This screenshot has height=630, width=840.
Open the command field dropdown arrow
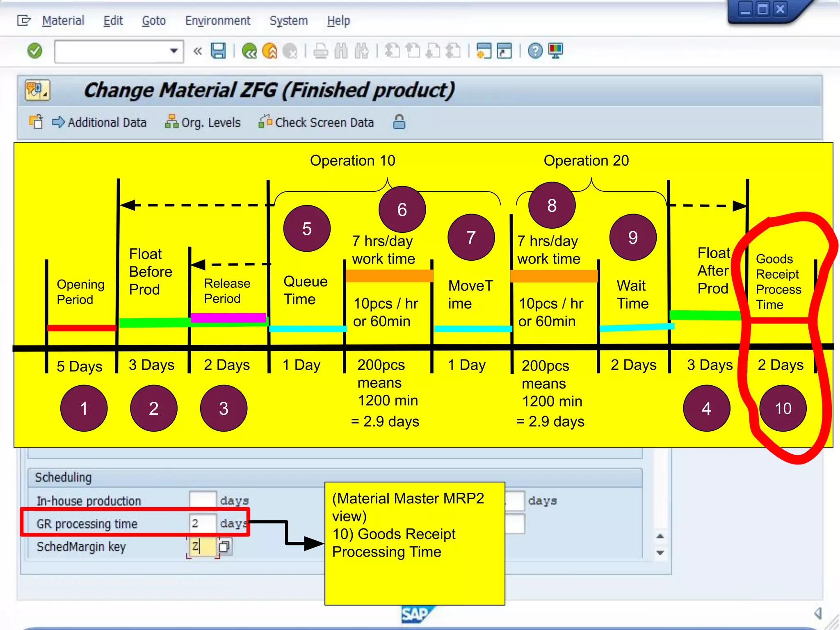[174, 51]
